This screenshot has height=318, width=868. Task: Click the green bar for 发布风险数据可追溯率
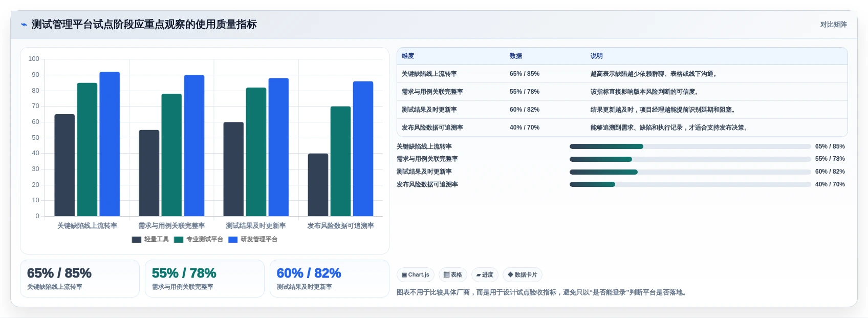[340, 161]
